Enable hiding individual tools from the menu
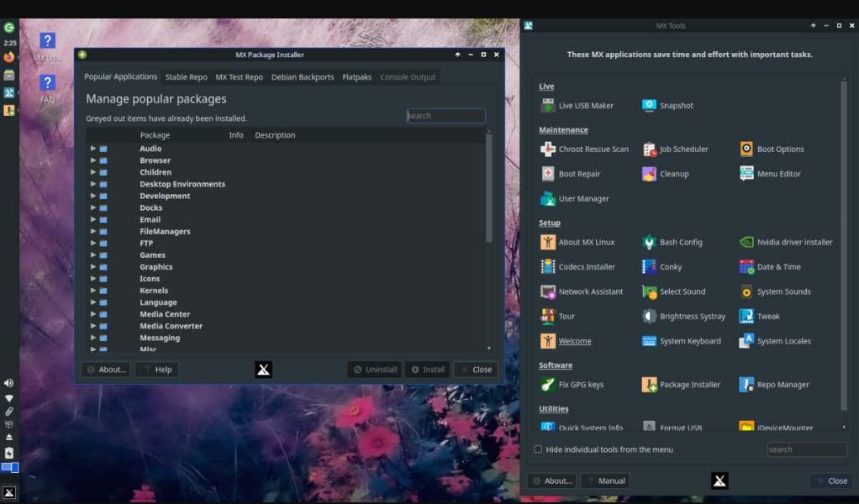This screenshot has height=504, width=859. pyautogui.click(x=537, y=449)
